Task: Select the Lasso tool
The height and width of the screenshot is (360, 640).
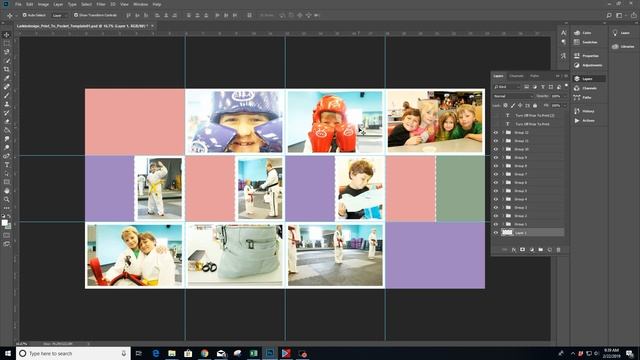Action: click(7, 52)
